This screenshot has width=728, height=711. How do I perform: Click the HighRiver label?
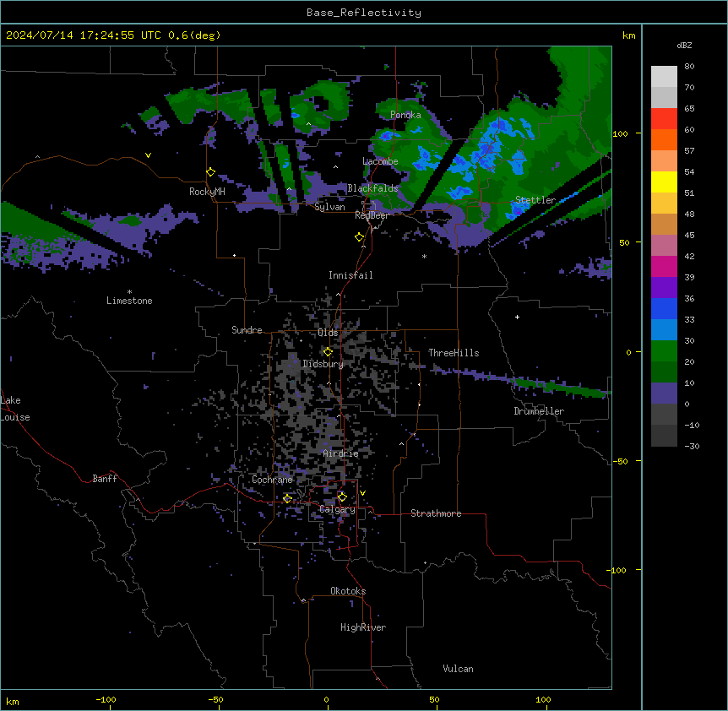click(x=363, y=627)
